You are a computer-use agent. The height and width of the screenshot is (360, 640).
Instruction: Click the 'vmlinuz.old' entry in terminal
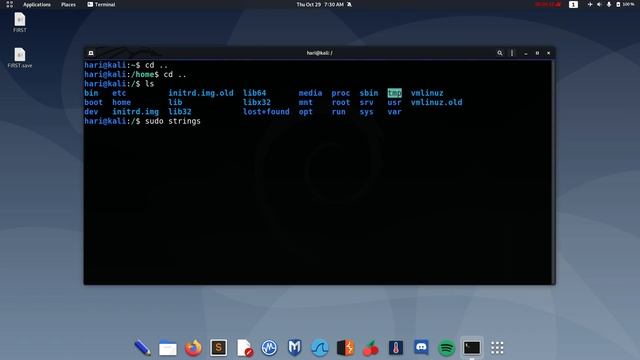(436, 102)
